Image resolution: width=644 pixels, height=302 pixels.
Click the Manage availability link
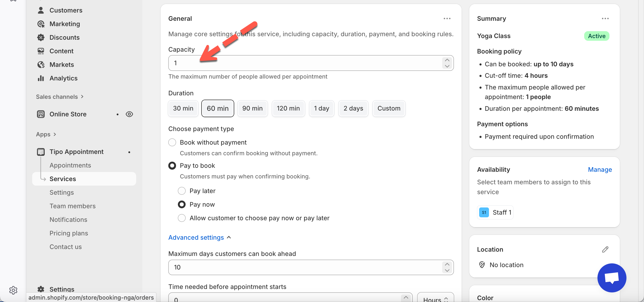coord(600,170)
